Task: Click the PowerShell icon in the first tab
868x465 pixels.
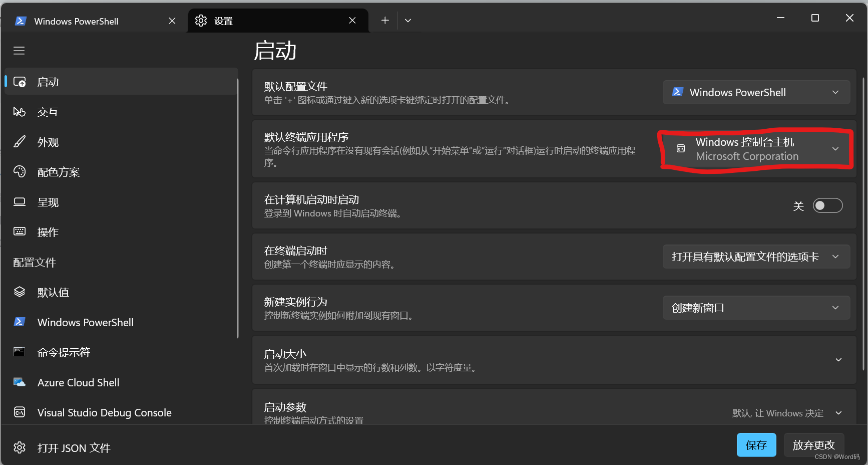Action: [x=21, y=21]
